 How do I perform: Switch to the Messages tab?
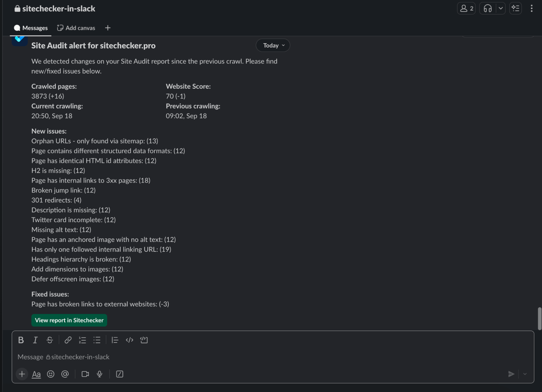point(31,28)
